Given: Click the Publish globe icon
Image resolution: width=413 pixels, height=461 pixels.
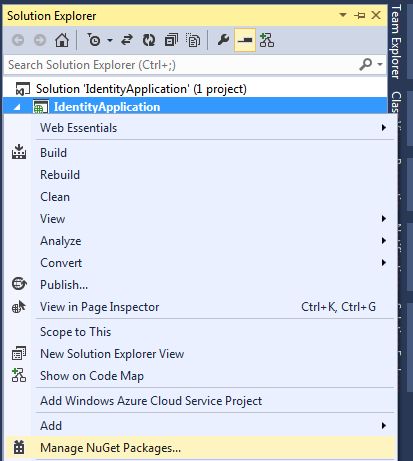Looking at the screenshot, I should point(19,284).
